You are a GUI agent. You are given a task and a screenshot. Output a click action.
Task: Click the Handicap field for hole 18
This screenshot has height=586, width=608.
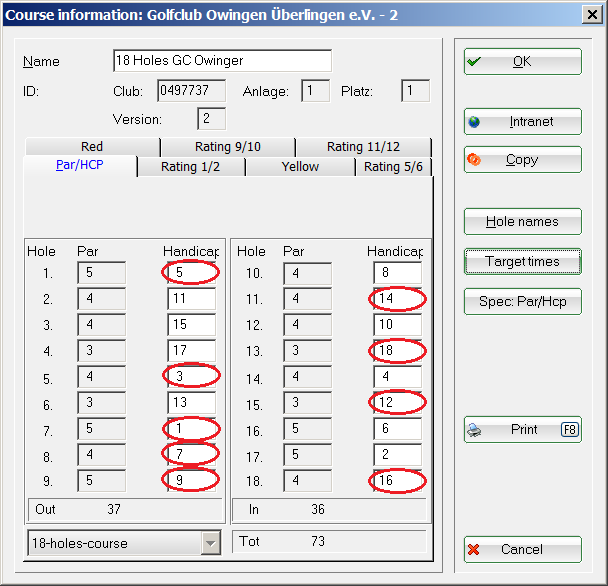[x=397, y=481]
